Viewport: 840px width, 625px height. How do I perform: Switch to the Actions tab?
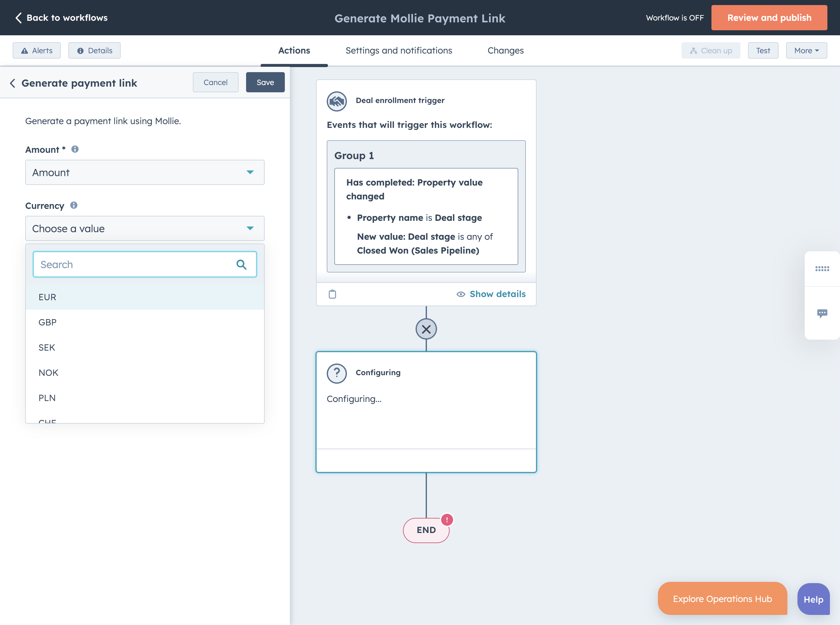click(x=294, y=50)
